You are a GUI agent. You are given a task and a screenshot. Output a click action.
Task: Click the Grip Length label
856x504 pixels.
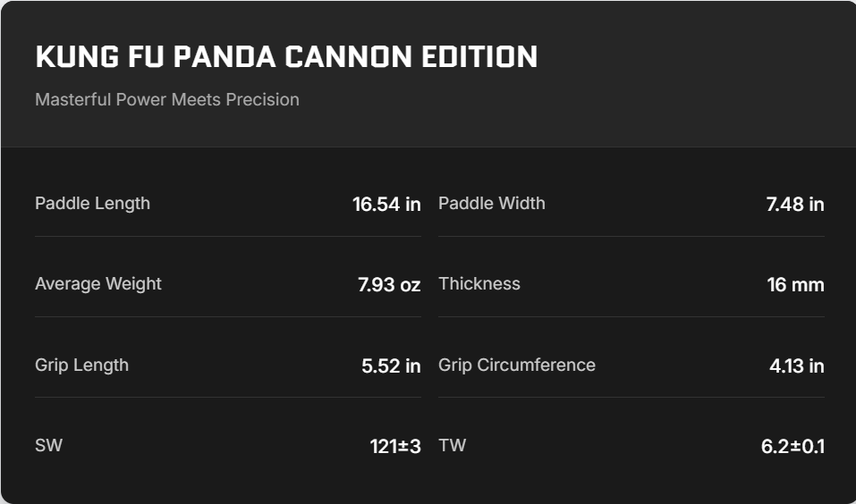pos(81,365)
